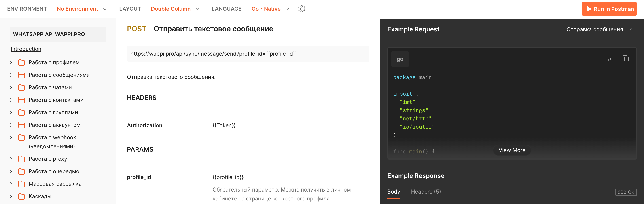
Task: Toggle word wrap in the code snippet
Action: 608,58
